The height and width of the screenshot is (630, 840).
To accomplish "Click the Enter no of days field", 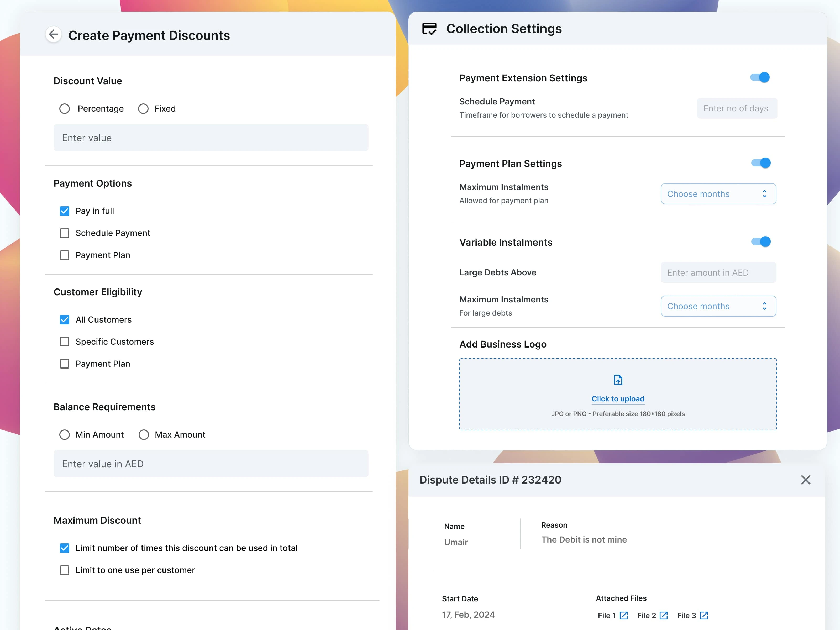I will click(737, 108).
